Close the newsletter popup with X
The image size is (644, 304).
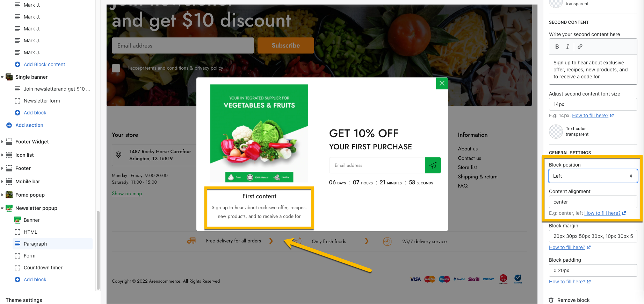[442, 83]
